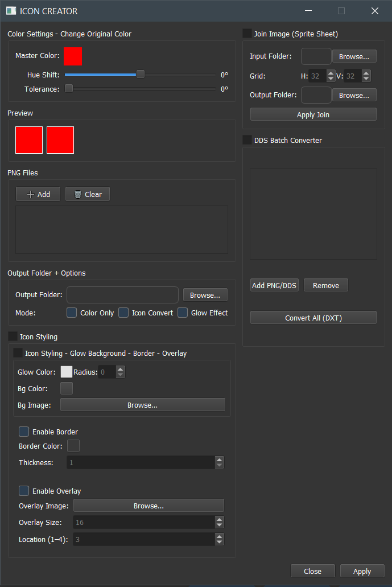
Task: Decrease Overlay Size with down arrow
Action: [220, 526]
